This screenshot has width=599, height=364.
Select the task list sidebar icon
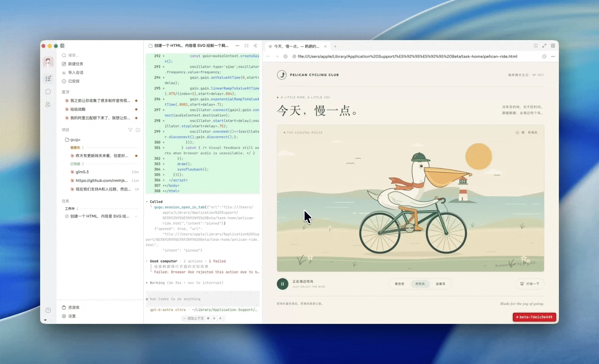[48, 79]
